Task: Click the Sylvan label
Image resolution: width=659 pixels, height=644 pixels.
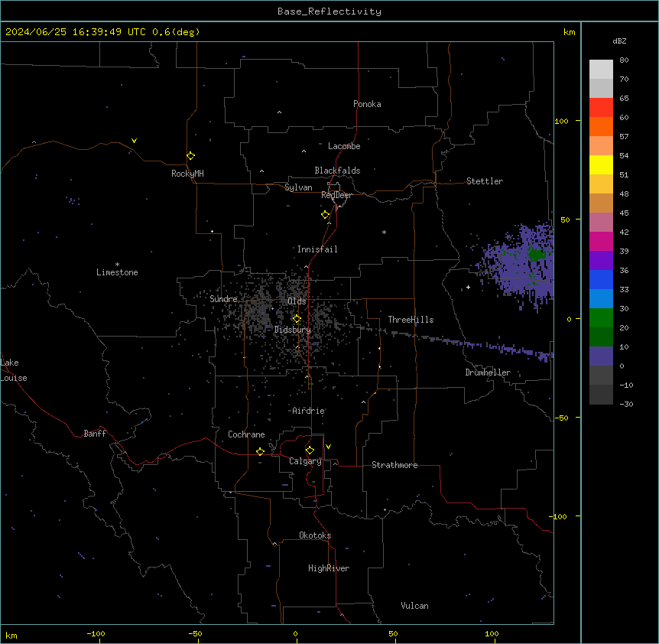Action: click(298, 187)
